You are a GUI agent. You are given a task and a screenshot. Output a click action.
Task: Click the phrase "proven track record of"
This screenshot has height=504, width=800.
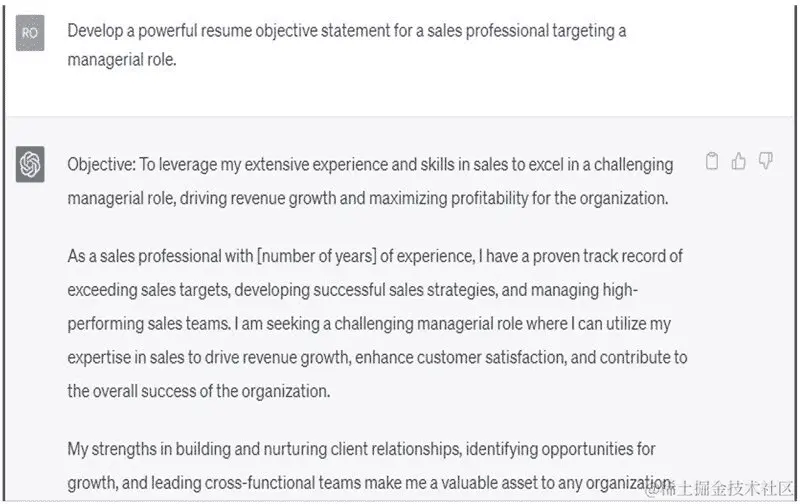[608, 256]
